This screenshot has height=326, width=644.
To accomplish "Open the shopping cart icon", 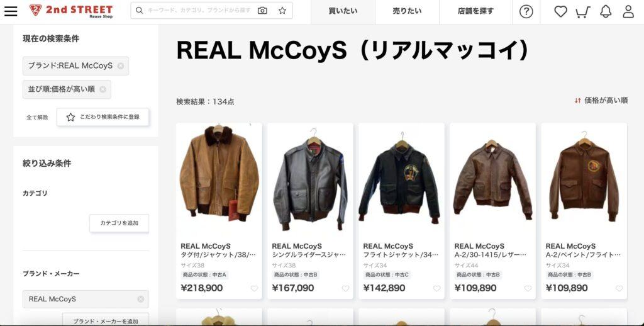I will point(582,12).
